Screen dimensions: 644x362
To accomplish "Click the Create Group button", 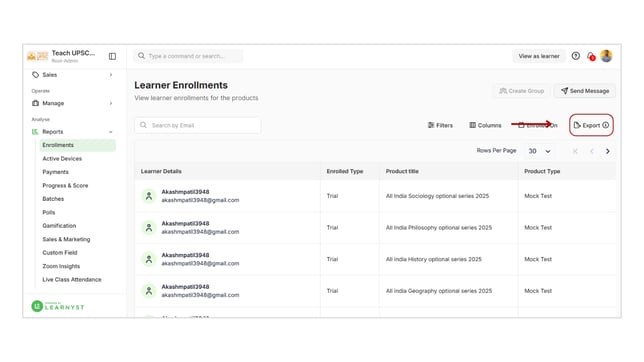I will tap(522, 91).
